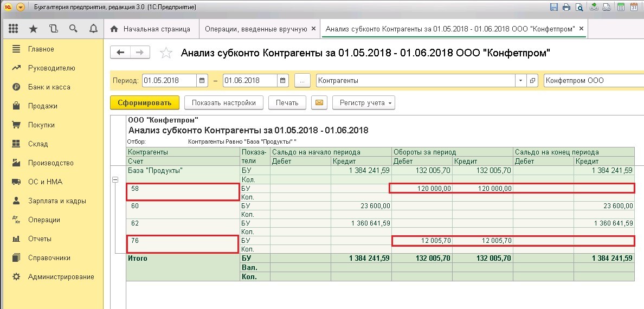Expand the Контрагенты subconto dropdown arrow

coord(521,81)
